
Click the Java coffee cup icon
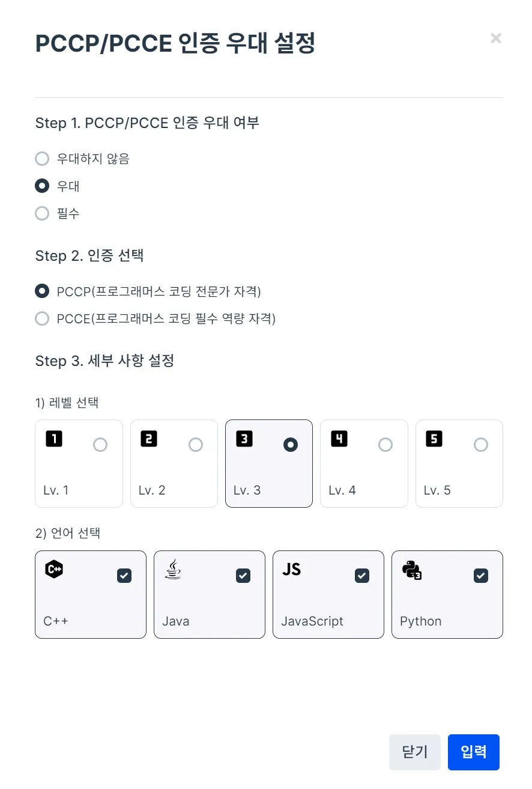pyautogui.click(x=173, y=568)
